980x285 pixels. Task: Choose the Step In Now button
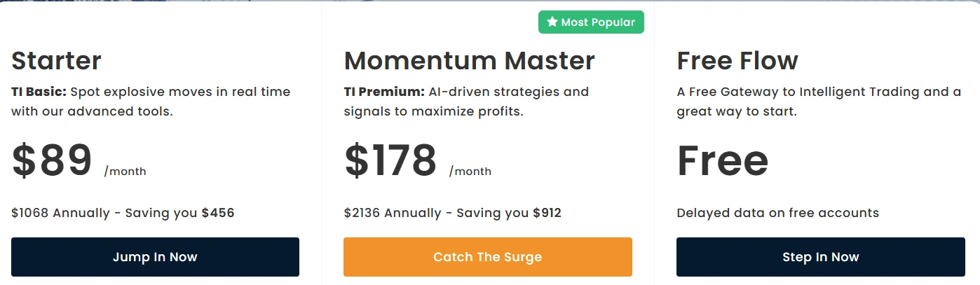[x=820, y=257]
